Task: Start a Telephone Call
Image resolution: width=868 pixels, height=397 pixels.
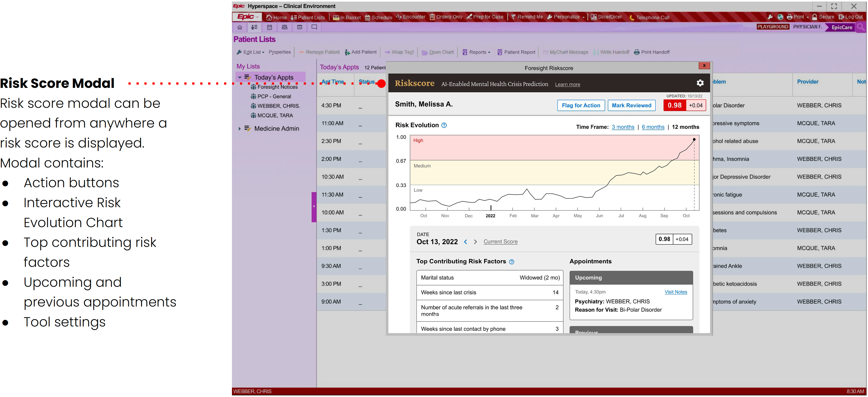Action: [x=649, y=17]
